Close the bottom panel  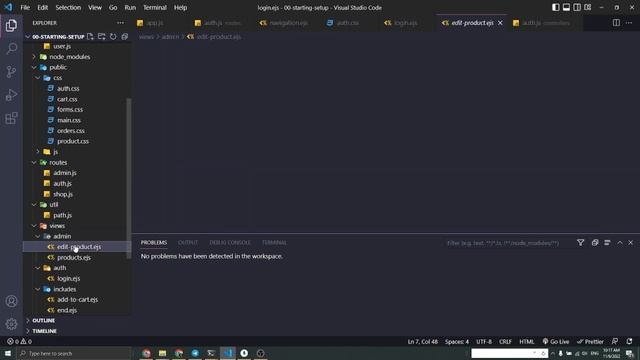pos(631,242)
